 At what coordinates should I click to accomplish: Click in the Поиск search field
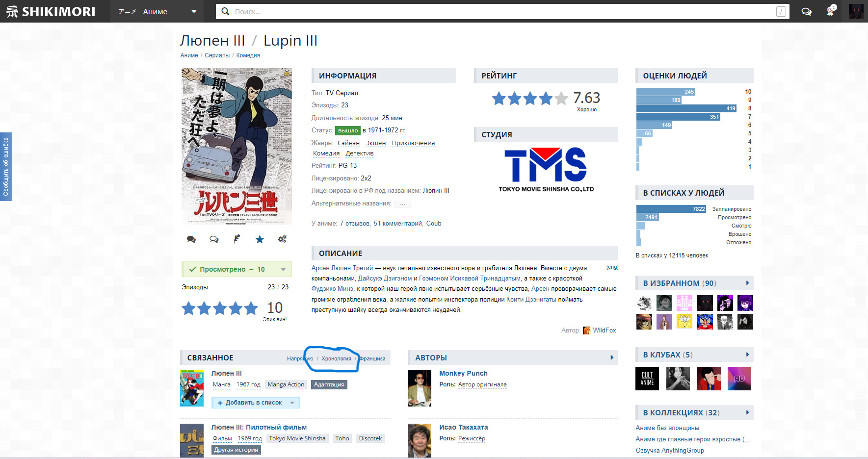(x=500, y=11)
